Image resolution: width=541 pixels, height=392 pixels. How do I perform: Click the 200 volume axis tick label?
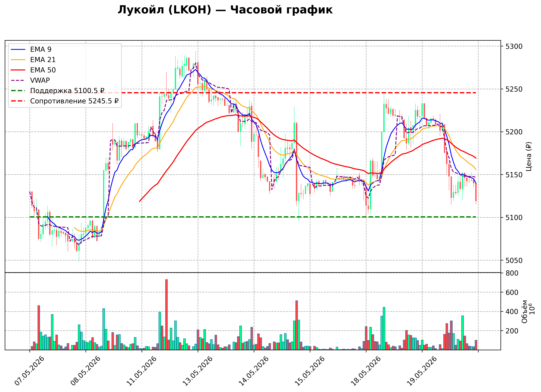click(512, 331)
